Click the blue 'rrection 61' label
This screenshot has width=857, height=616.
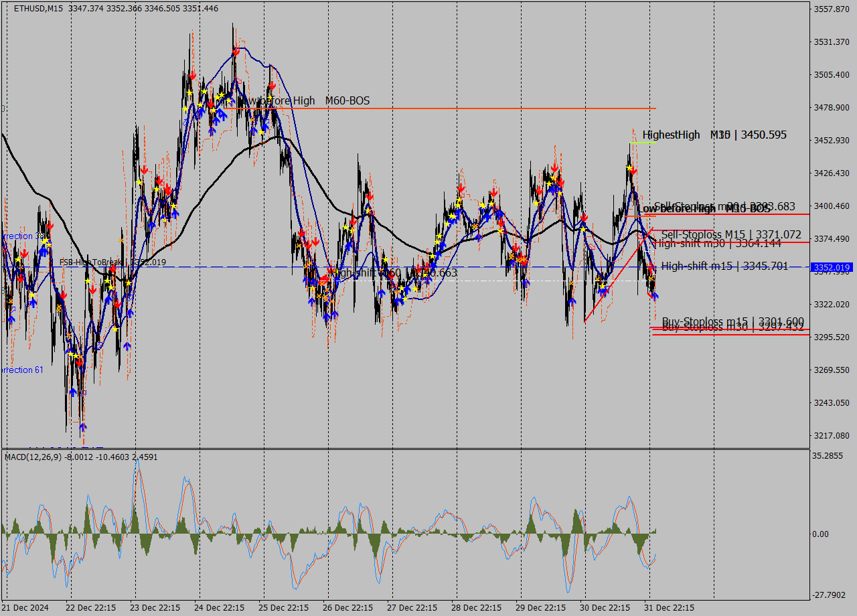coord(23,370)
